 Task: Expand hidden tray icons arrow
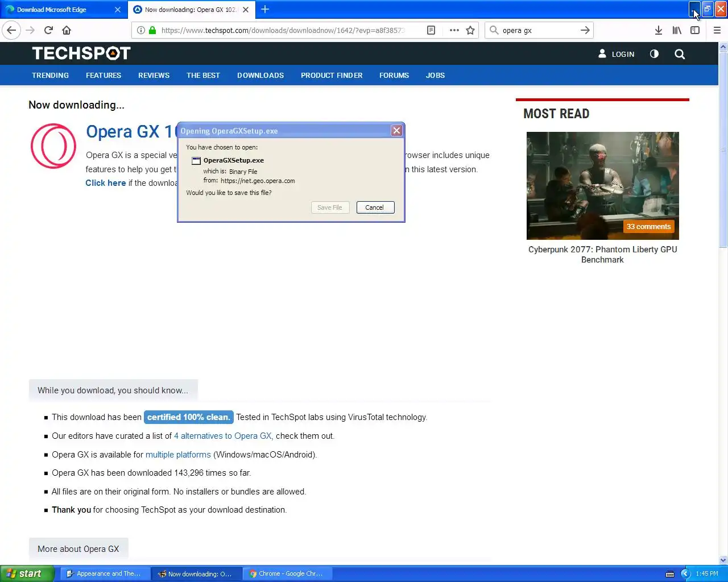(x=685, y=573)
